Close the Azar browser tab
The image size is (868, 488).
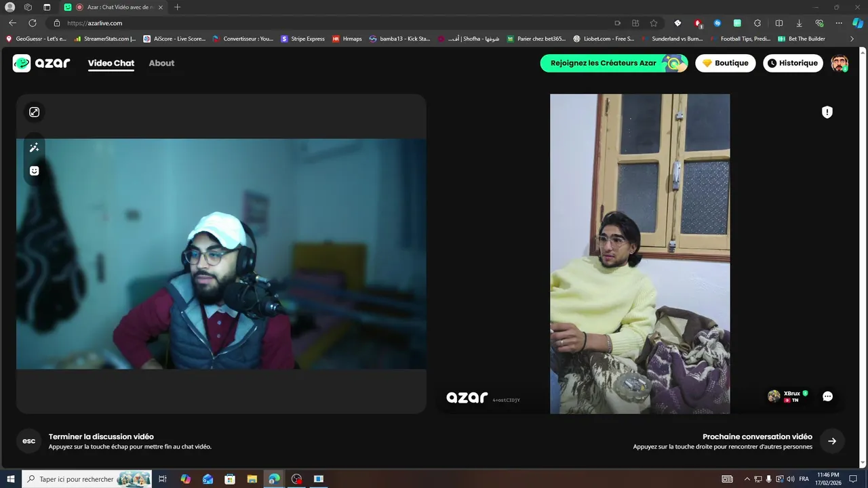(160, 7)
